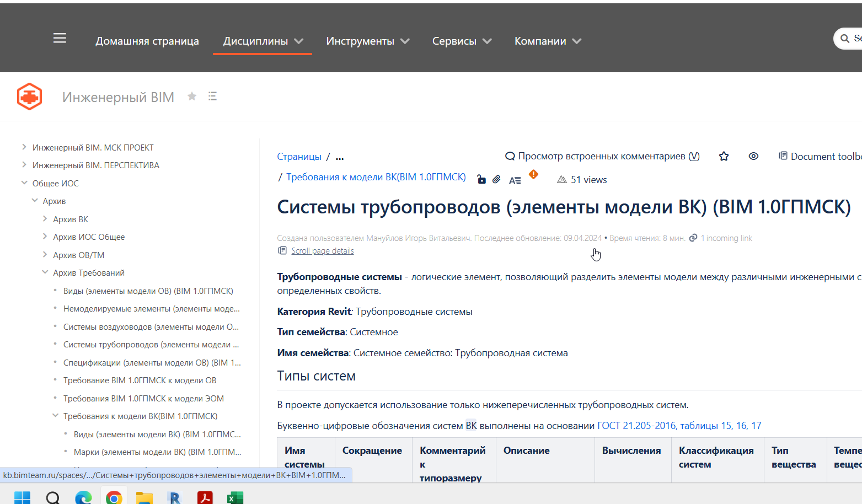Collapse Требования к модели ВК tree node
Screen dimensions: 862x504
click(55, 415)
